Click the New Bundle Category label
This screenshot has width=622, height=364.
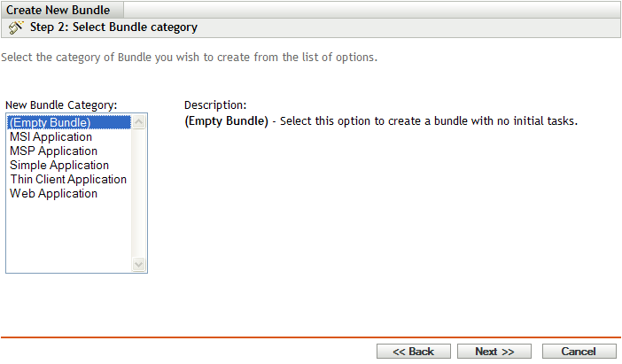pos(61,105)
